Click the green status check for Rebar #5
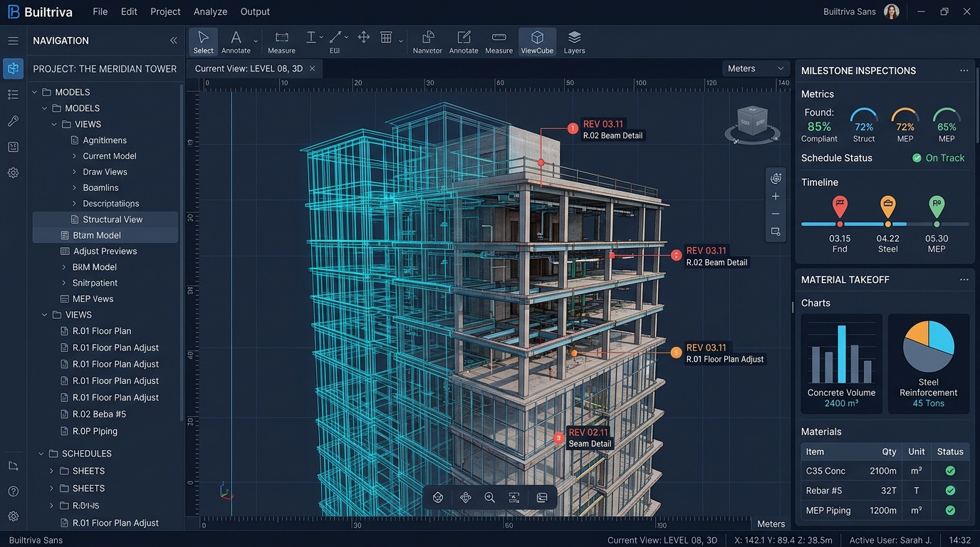The image size is (980, 547). (x=950, y=491)
